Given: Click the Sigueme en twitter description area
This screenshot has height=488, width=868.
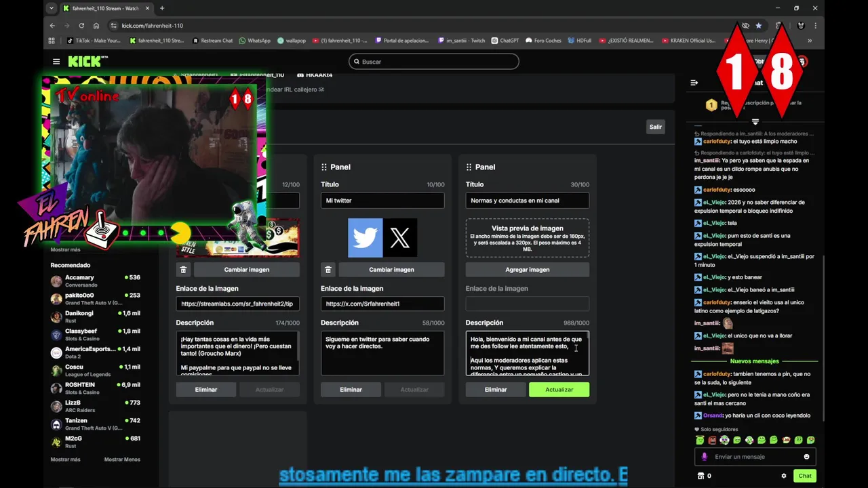Looking at the screenshot, I should point(382,353).
